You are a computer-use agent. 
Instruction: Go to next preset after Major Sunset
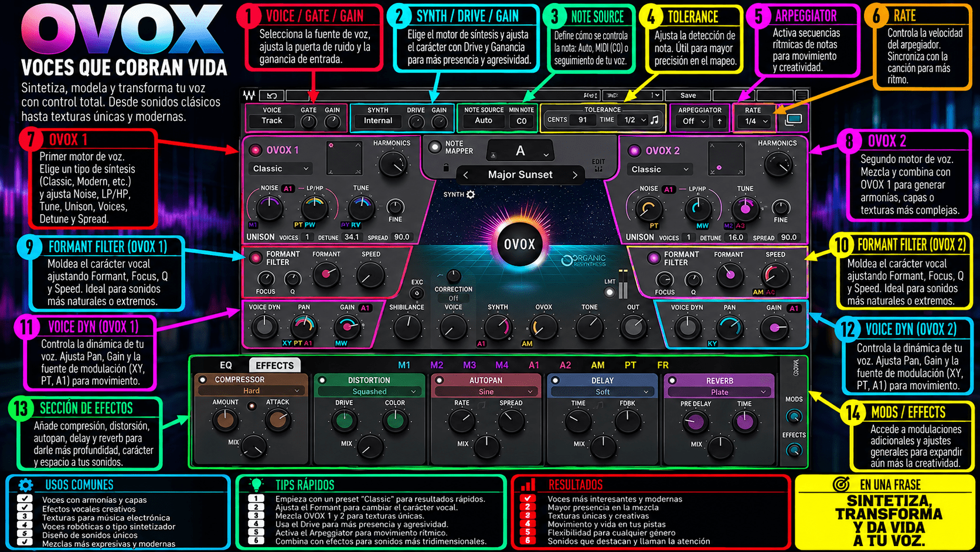point(575,175)
